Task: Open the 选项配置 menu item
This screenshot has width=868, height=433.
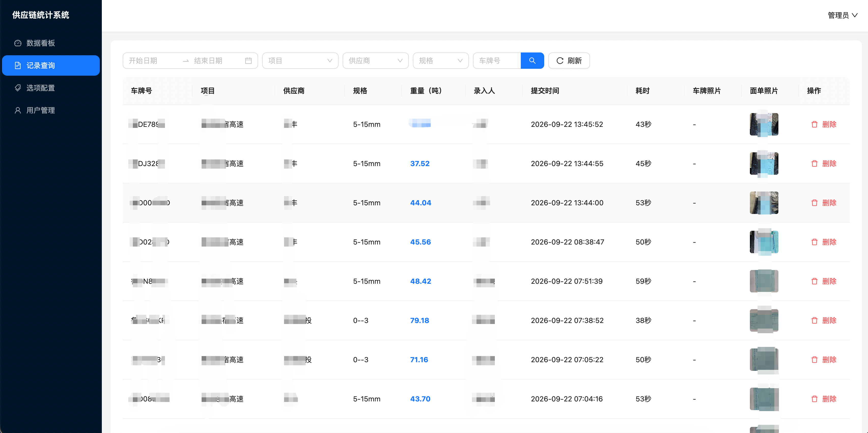Action: [x=51, y=88]
